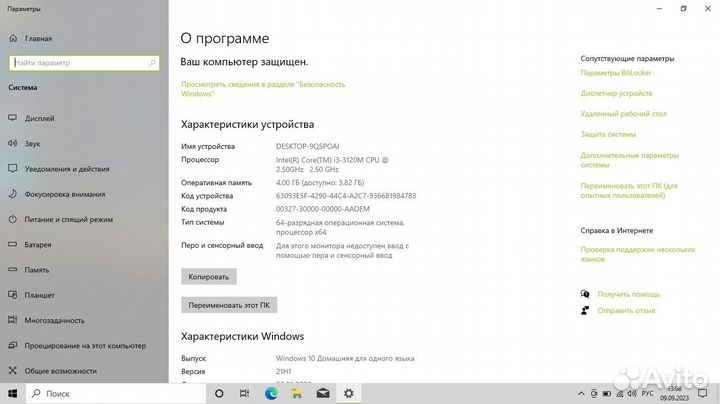The image size is (720, 404).
Task: Select the Планшет icon
Action: [x=13, y=295]
